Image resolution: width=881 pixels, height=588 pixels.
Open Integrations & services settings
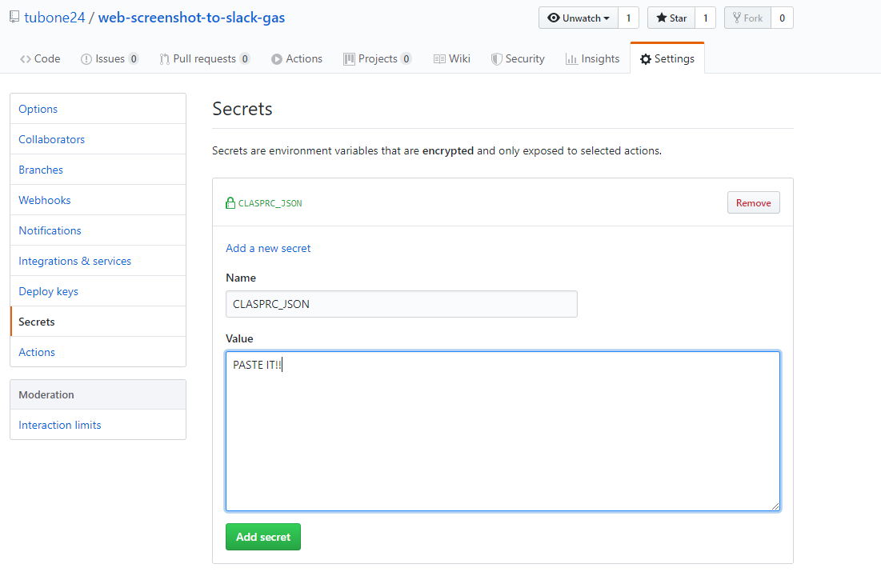point(98,261)
